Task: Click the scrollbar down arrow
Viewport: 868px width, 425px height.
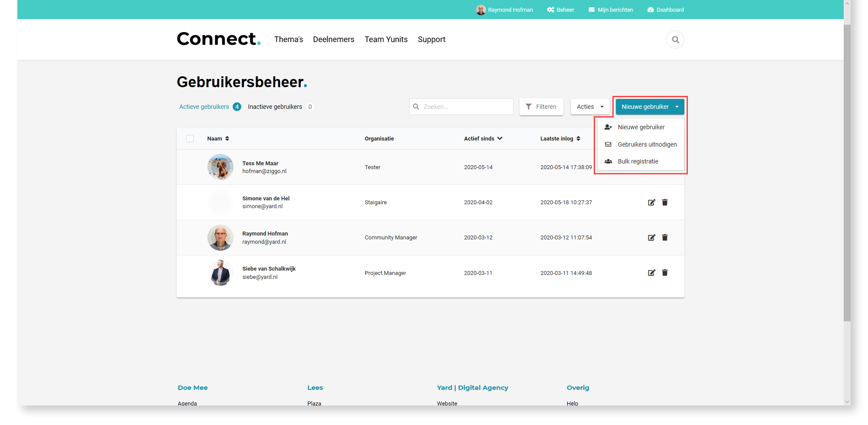Action: click(x=847, y=402)
